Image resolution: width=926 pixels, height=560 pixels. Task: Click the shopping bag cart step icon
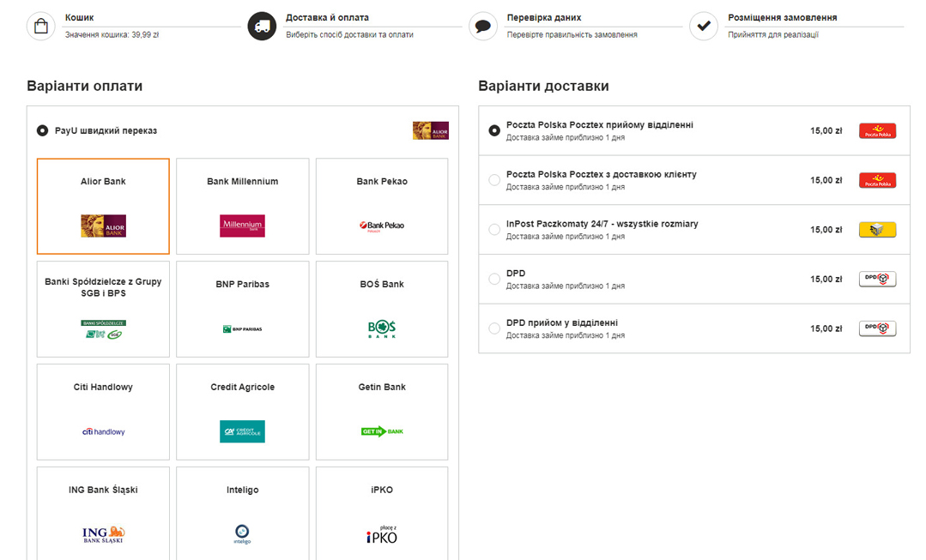[40, 26]
